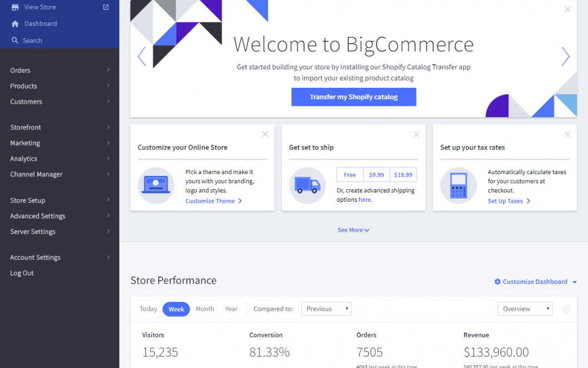Click arrow next to Set Up Taxes
This screenshot has height=368, width=588.
point(528,201)
